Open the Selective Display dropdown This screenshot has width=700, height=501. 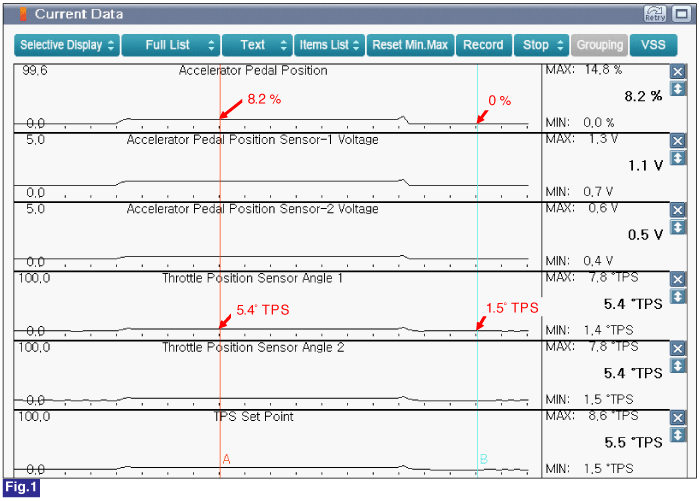67,45
